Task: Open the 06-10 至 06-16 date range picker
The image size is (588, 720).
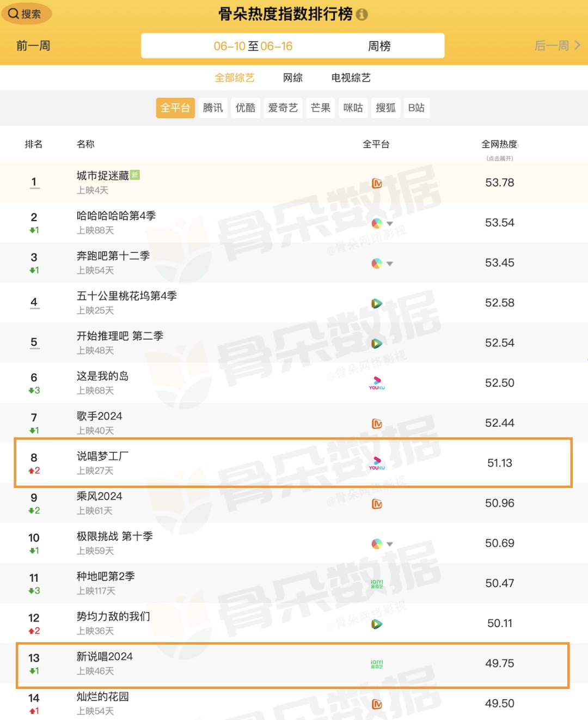Action: [x=253, y=46]
